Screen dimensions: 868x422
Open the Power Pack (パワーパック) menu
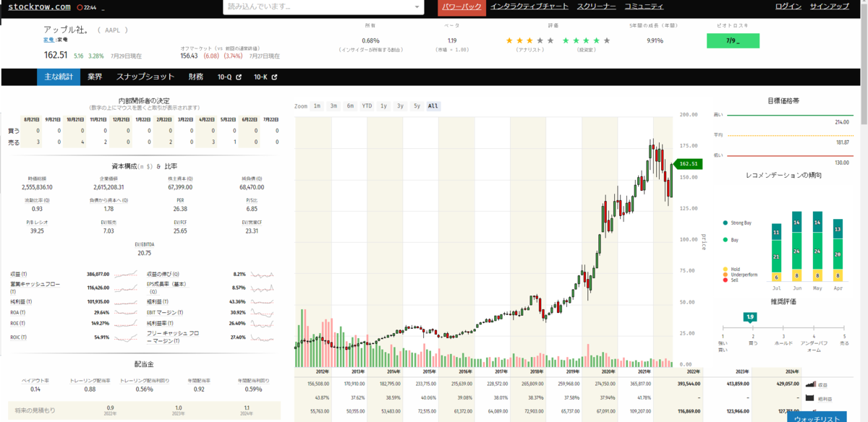(x=461, y=7)
